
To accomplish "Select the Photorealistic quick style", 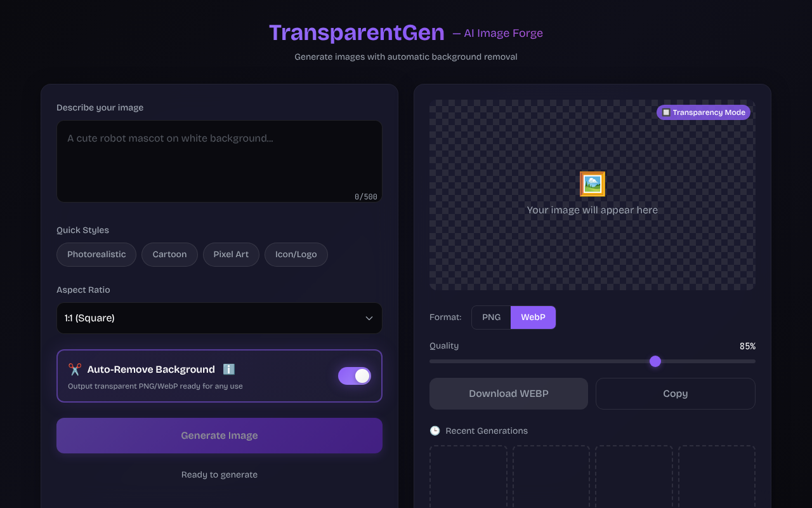I will coord(96,254).
